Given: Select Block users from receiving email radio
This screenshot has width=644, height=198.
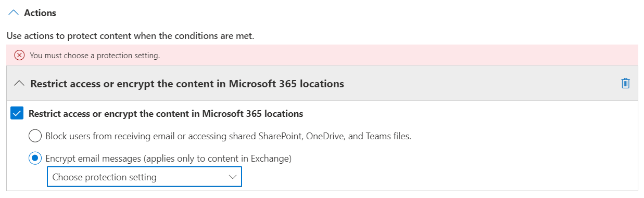Looking at the screenshot, I should 35,136.
